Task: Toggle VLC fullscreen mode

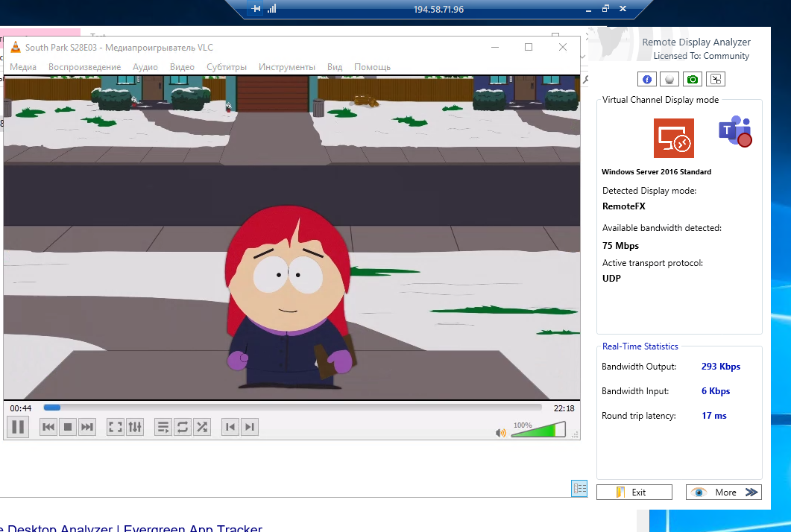Action: (116, 427)
